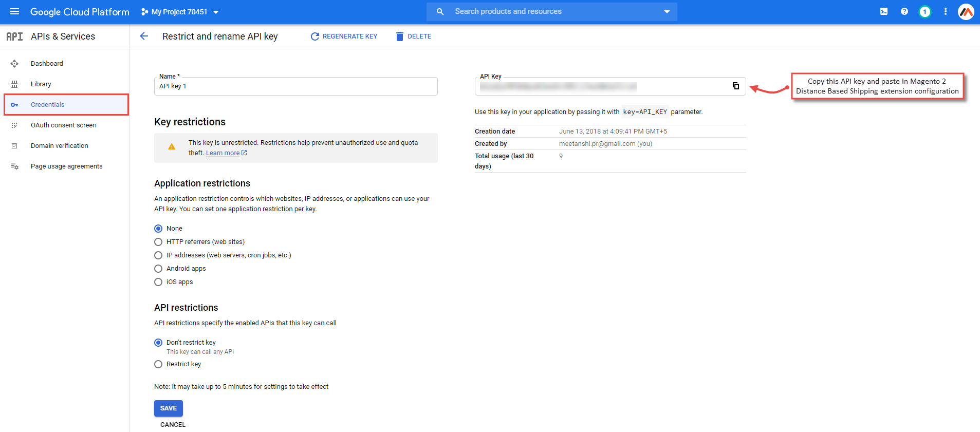
Task: Click the Dashboard sidebar icon
Action: tap(14, 64)
